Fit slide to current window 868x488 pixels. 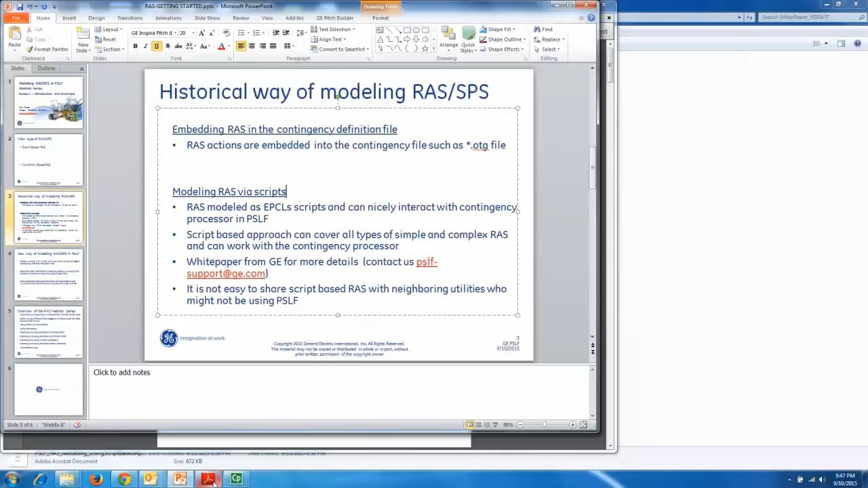(584, 425)
